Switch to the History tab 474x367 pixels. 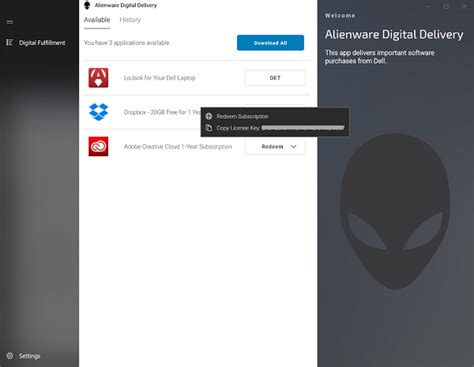130,20
